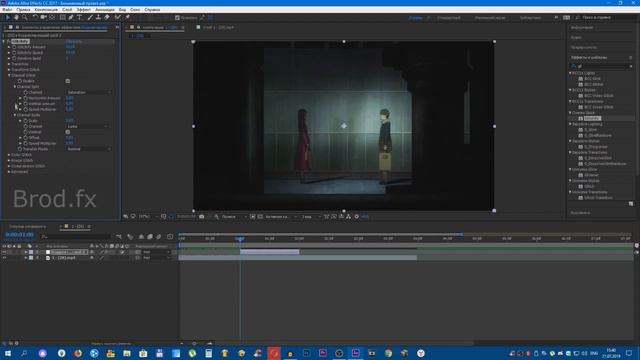Select the Pen tool
The height and width of the screenshot is (360, 640).
71,18
